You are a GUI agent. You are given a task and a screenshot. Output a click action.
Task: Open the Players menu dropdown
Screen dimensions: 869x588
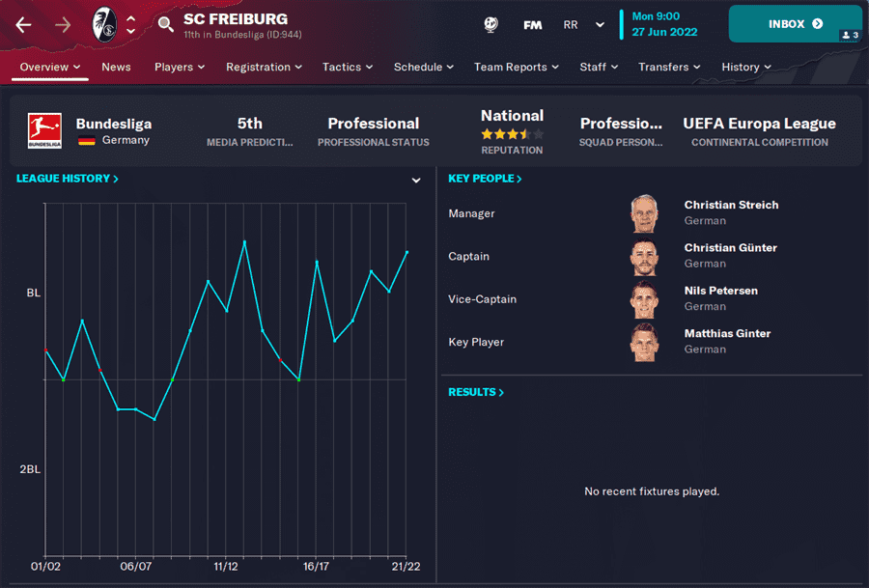[180, 68]
